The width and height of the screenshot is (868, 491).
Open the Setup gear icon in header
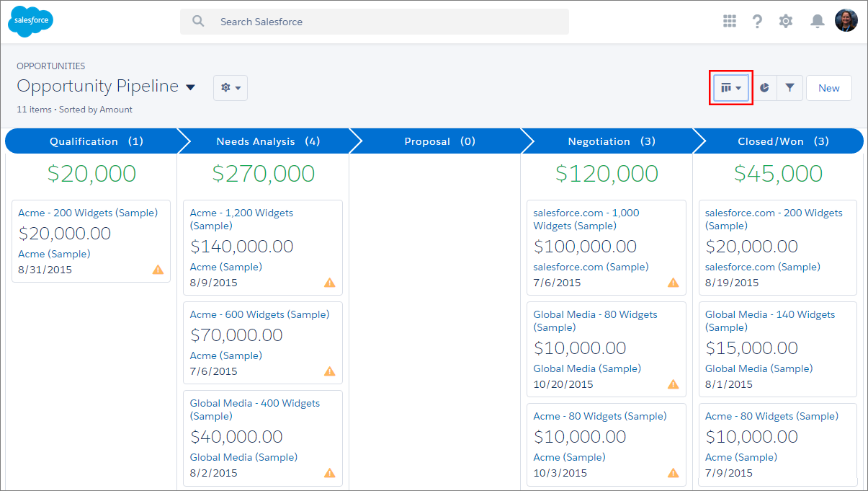tap(786, 22)
